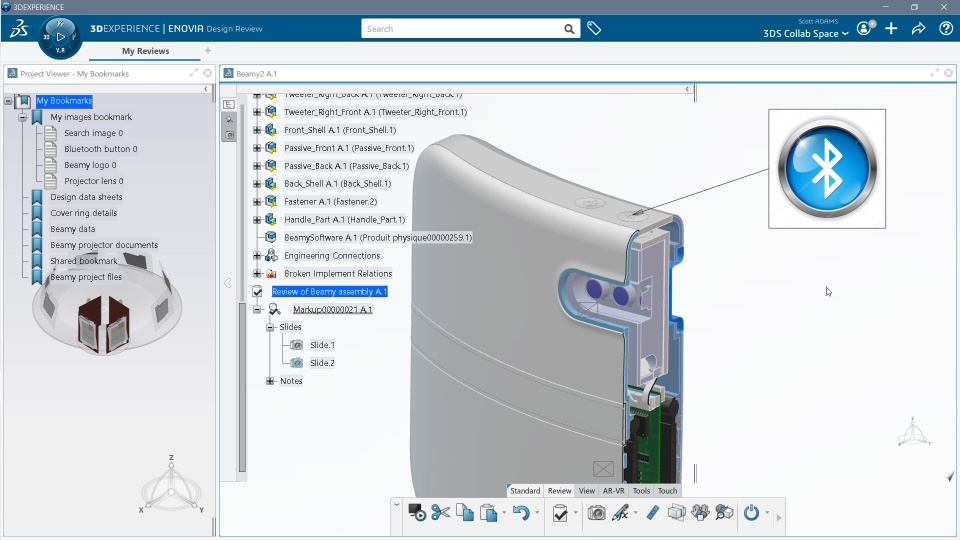Select Slide.2 in tree
This screenshot has height=540, width=960.
(x=322, y=363)
